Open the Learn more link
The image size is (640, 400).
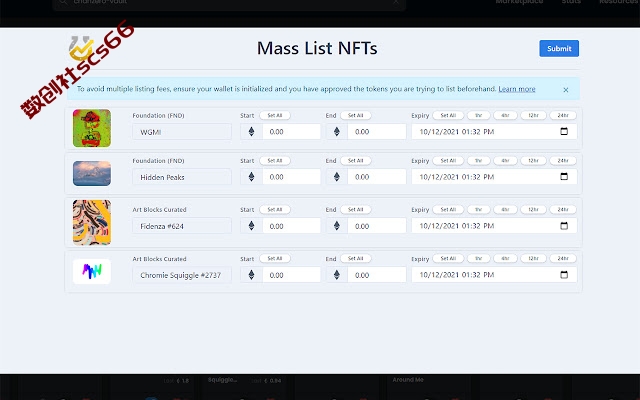coord(516,89)
